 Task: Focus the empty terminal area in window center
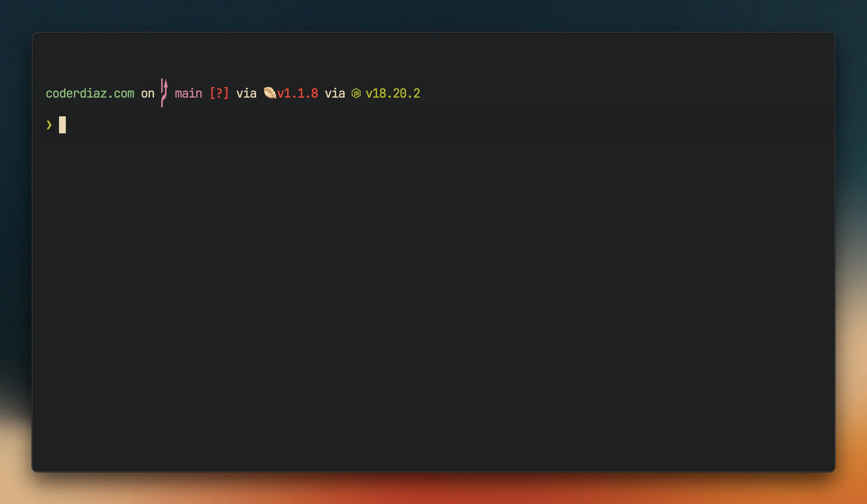tap(433, 275)
